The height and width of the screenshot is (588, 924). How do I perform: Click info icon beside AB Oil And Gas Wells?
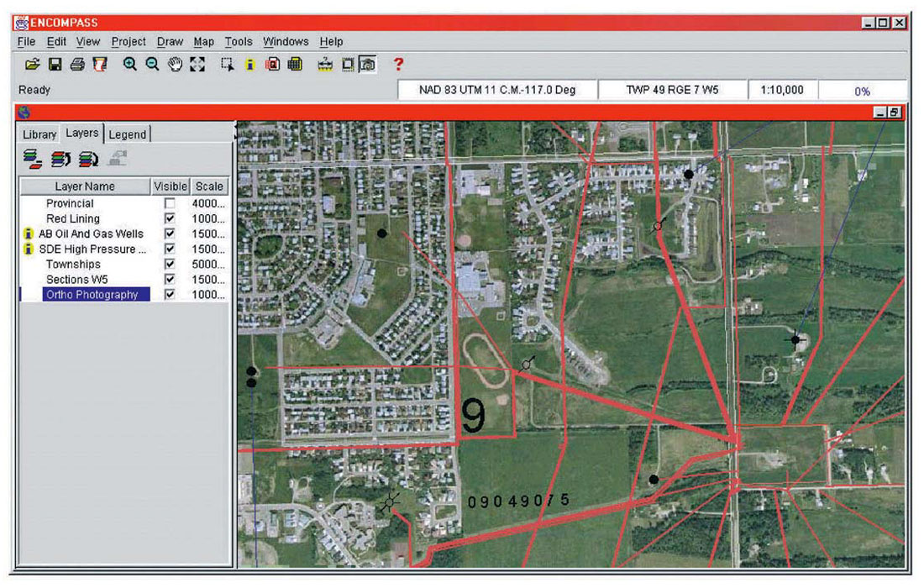click(28, 234)
